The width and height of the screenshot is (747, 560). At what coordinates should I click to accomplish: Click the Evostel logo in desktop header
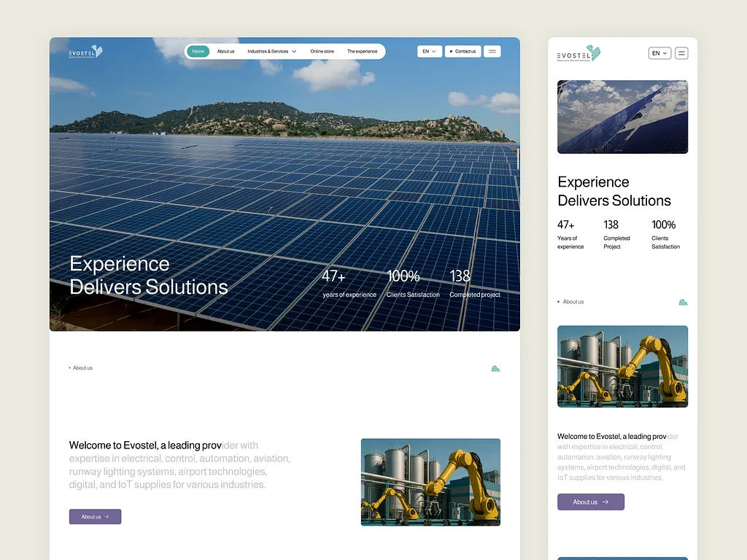tap(86, 52)
